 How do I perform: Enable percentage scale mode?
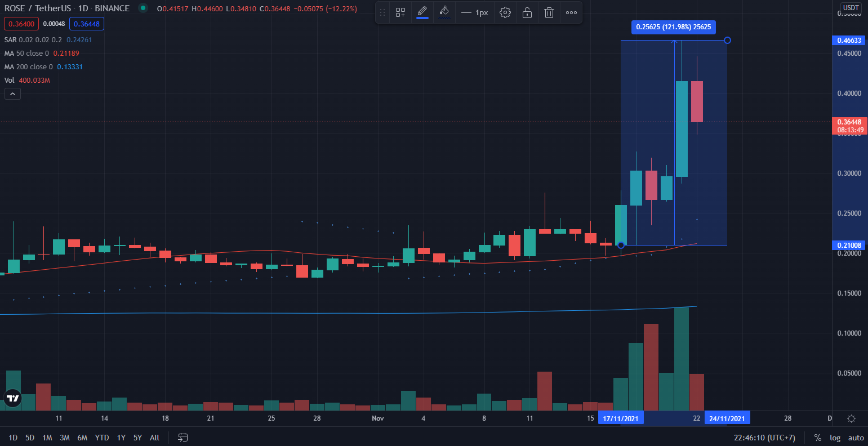pos(817,438)
